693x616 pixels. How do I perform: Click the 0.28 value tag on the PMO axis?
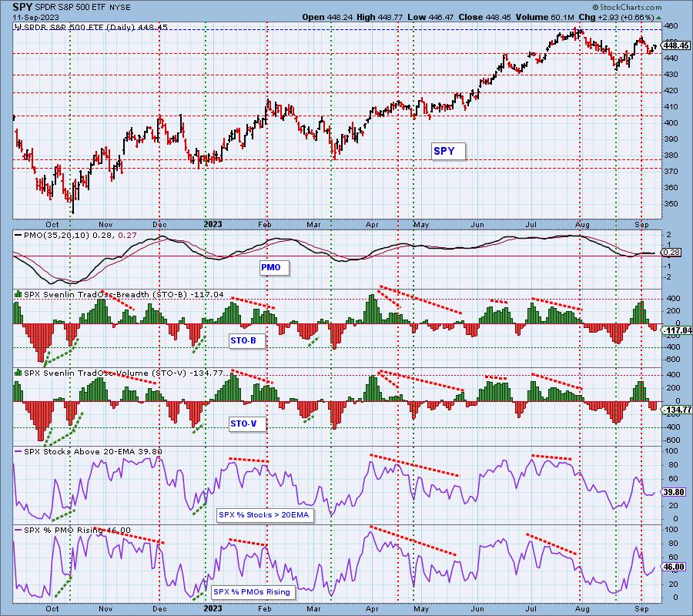(671, 253)
